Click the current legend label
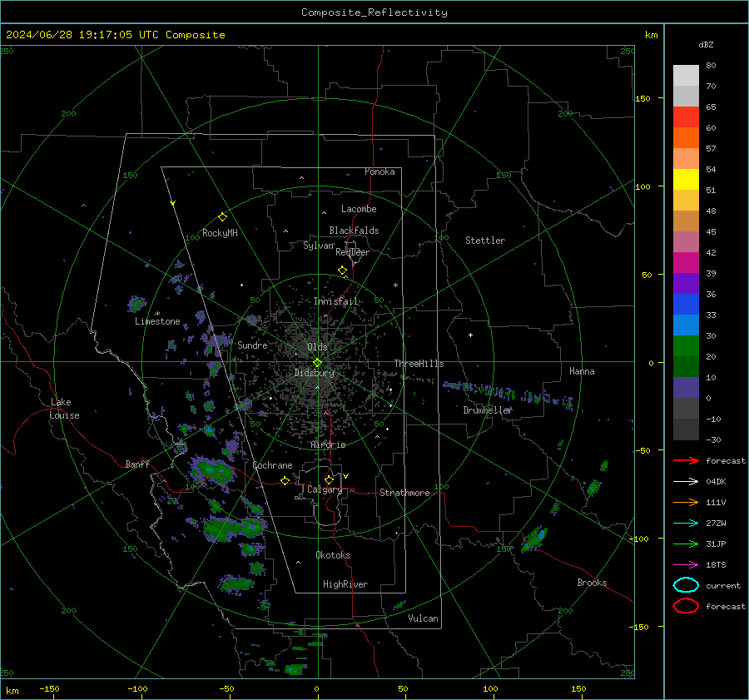The height and width of the screenshot is (700, 749). tap(723, 585)
